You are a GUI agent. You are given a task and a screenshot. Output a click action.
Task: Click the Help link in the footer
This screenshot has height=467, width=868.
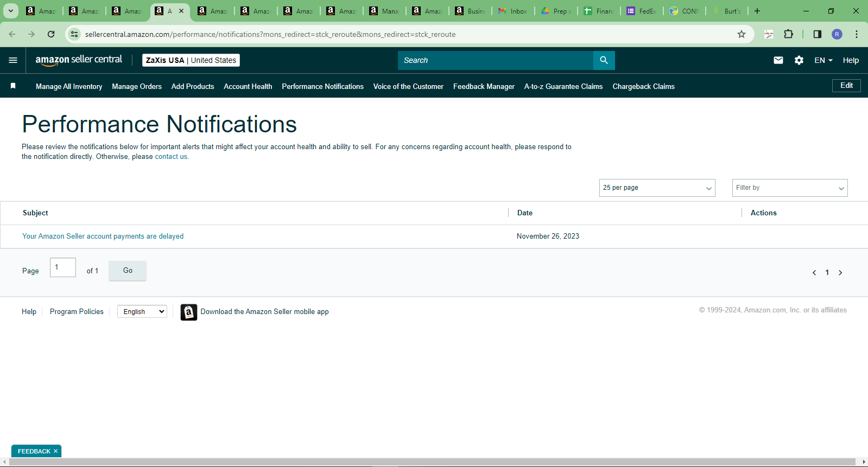coord(29,311)
